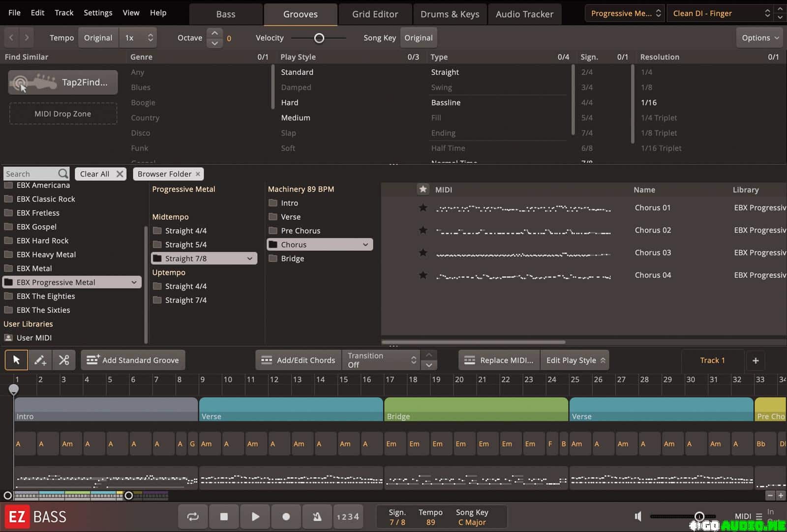Adjust the Velocity slider handle
This screenshot has width=787, height=532.
point(319,38)
